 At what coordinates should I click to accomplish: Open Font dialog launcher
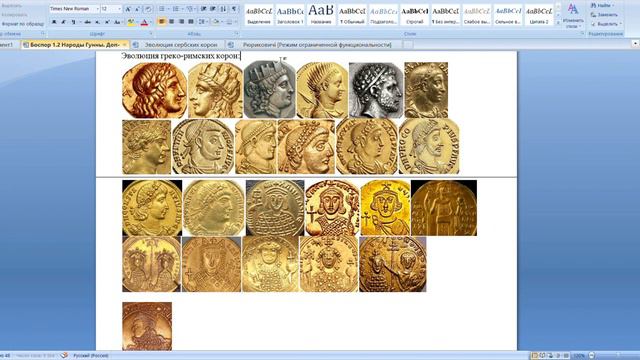point(151,33)
